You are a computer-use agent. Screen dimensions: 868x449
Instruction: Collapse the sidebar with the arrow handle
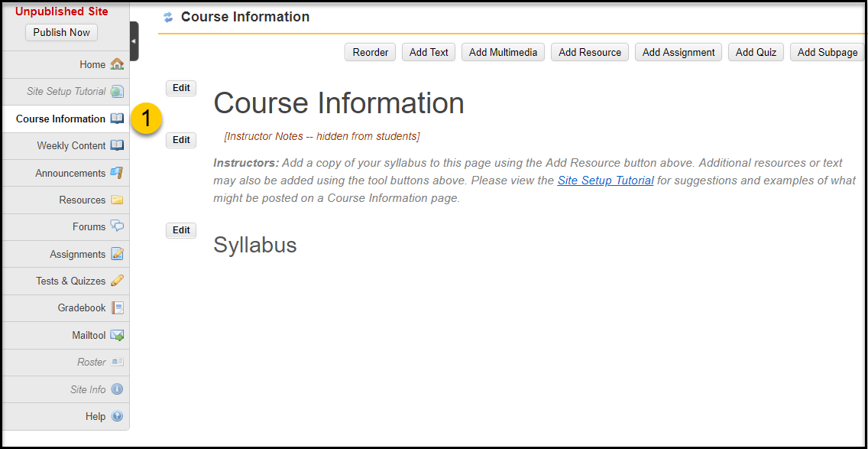(134, 41)
